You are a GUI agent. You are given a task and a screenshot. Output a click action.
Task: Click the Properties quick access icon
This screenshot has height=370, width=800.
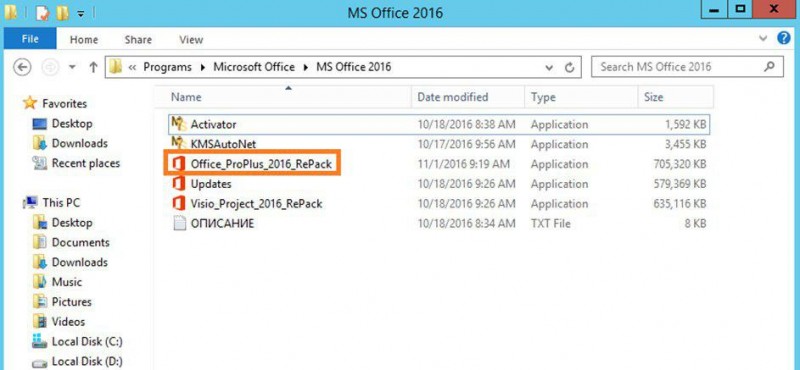[x=42, y=13]
